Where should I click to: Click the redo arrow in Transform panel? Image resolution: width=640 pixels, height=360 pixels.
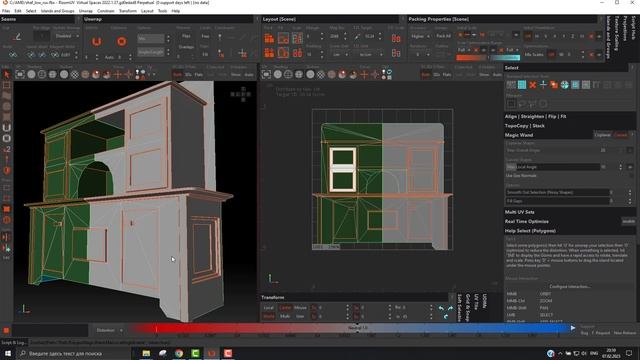click(x=450, y=308)
